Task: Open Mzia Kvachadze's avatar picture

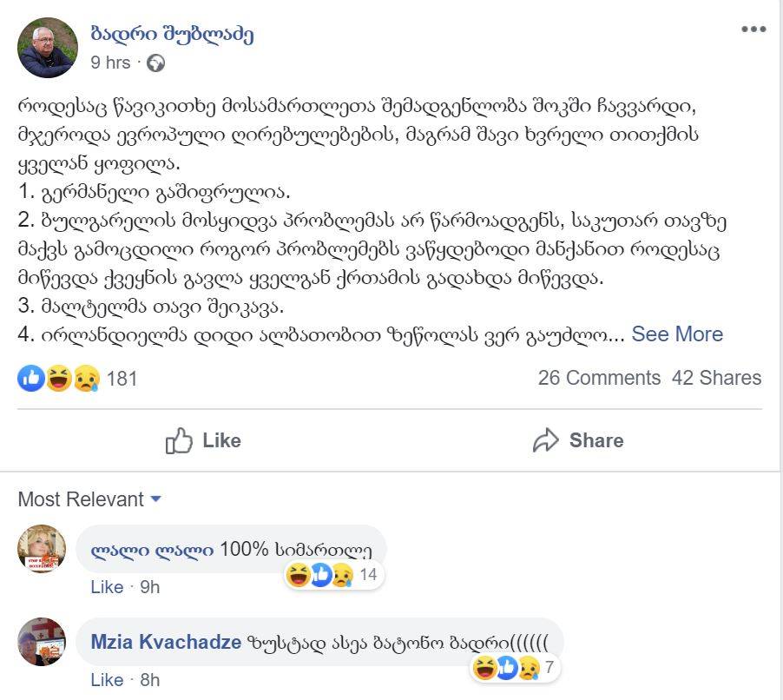Action: [42, 642]
